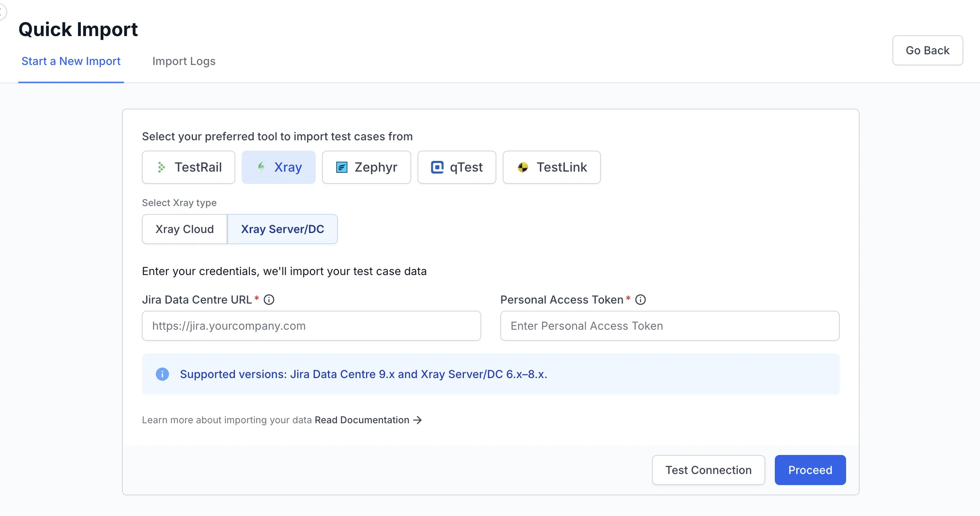Click the blue Proceed button
The image size is (980, 516).
810,470
